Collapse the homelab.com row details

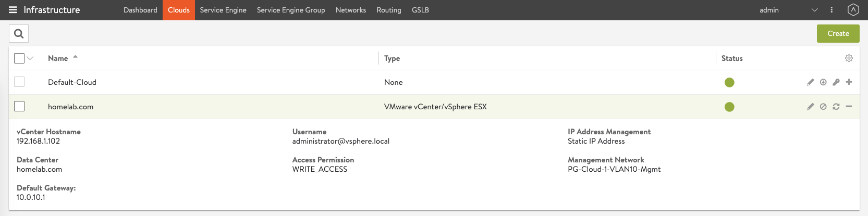(x=849, y=107)
